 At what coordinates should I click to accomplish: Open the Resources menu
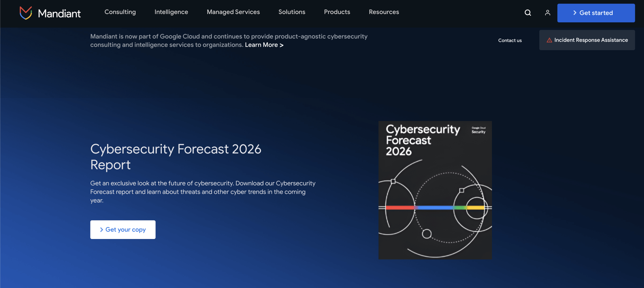click(x=384, y=12)
